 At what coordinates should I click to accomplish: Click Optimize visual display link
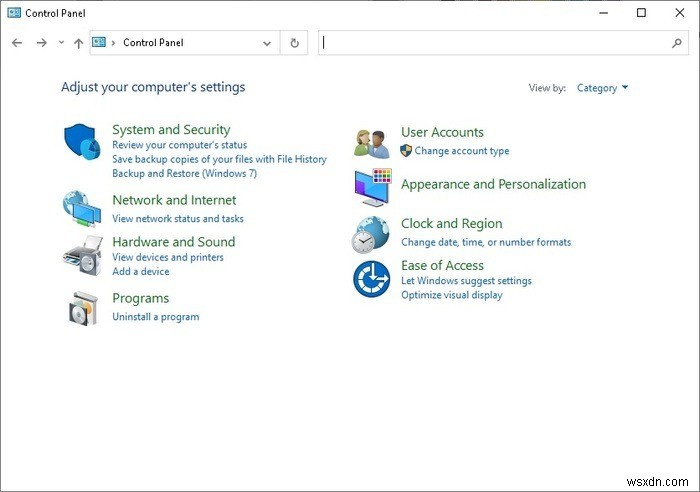452,295
